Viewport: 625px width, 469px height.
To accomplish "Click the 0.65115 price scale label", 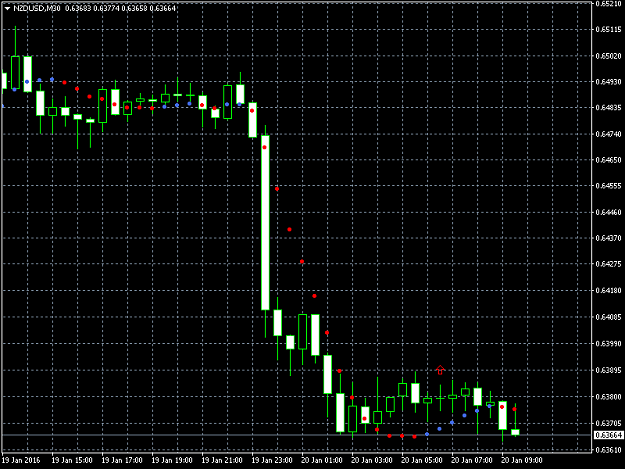I will click(608, 29).
